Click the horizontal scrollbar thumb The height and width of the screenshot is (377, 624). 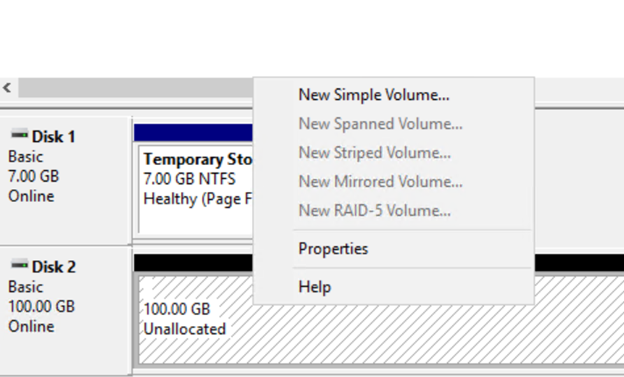click(135, 88)
